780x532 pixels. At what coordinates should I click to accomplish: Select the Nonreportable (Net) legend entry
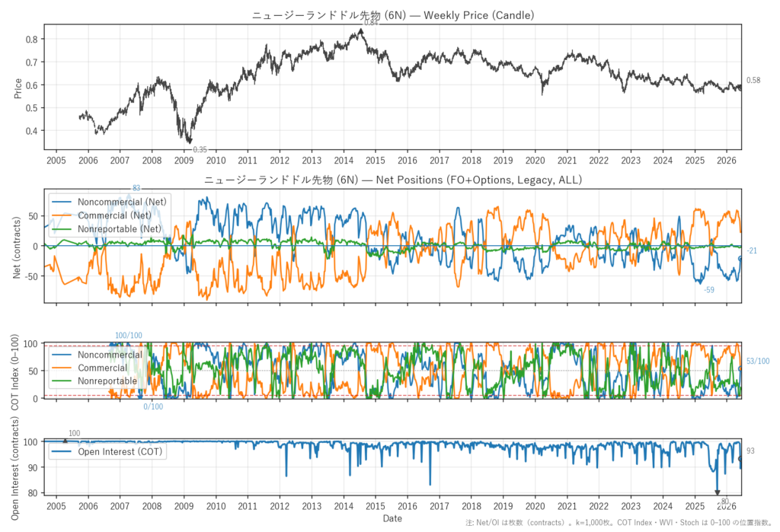click(107, 229)
